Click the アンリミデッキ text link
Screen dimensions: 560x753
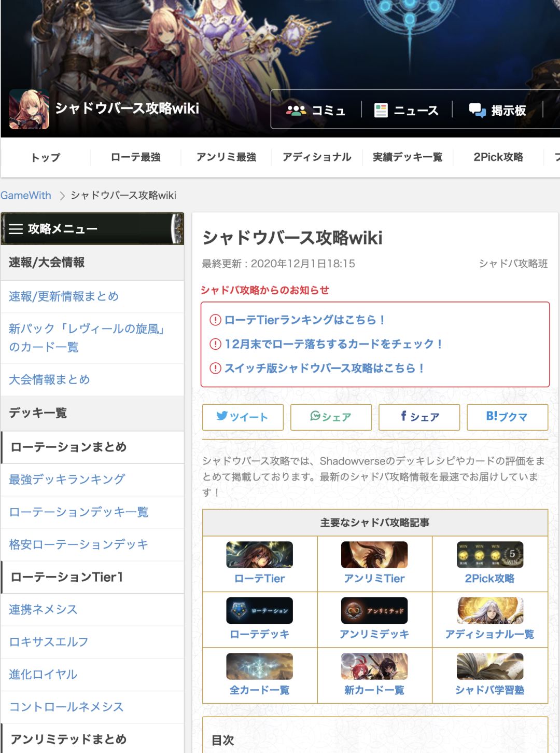pos(374,634)
